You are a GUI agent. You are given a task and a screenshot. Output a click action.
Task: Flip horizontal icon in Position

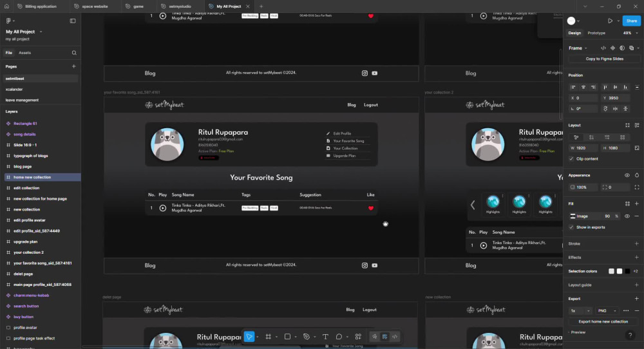[x=615, y=108]
